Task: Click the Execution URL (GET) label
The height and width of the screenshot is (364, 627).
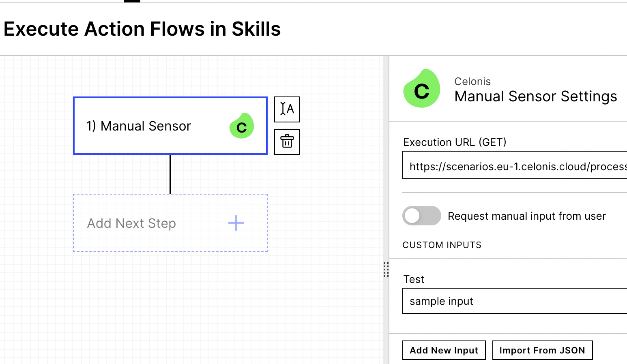Action: pos(455,142)
